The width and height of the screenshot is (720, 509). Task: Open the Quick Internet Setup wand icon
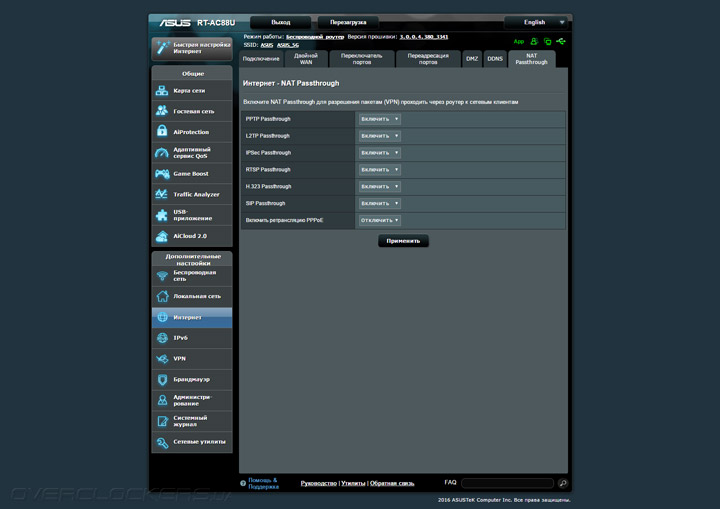point(163,47)
